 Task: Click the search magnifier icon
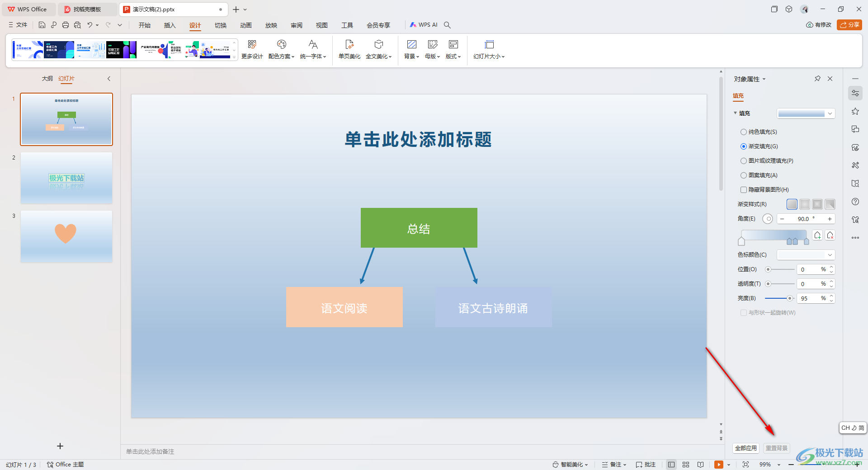point(447,25)
